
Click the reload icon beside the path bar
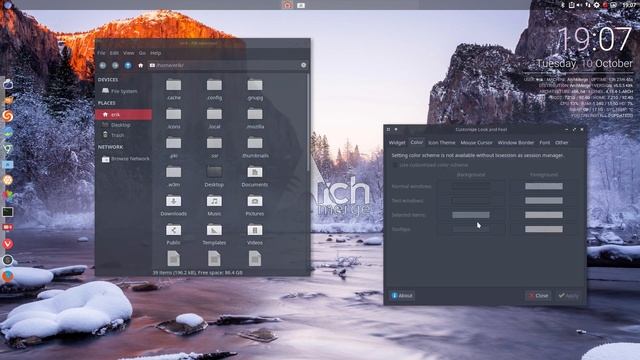pos(303,65)
